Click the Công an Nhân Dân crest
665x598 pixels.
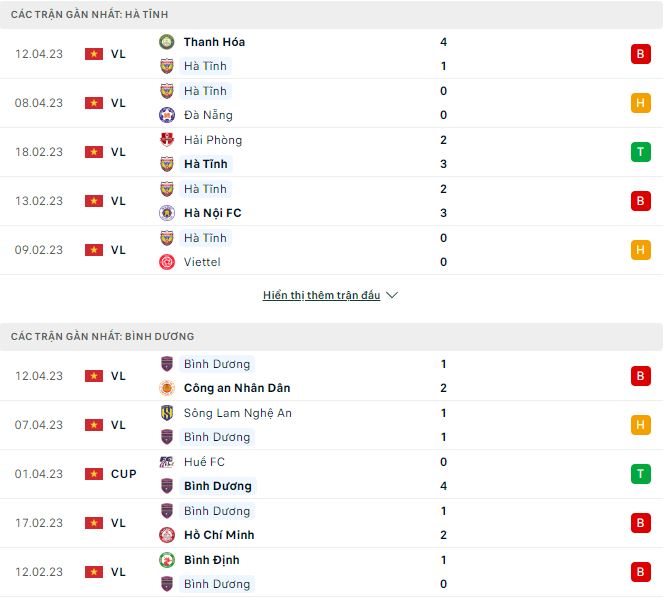coord(167,388)
